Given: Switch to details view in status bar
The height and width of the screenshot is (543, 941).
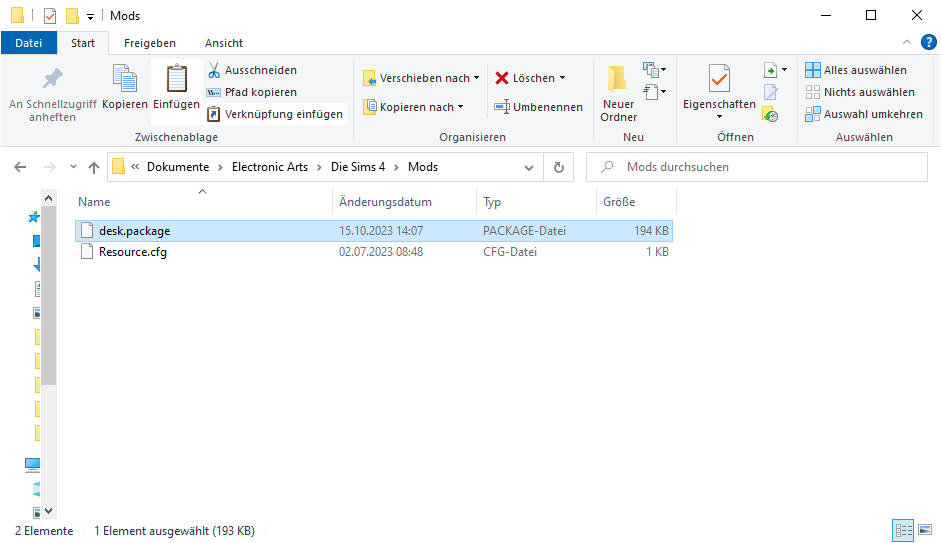Looking at the screenshot, I should tap(903, 530).
